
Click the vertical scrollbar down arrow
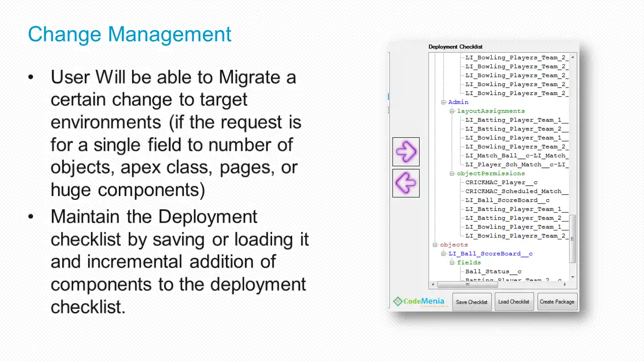point(573,277)
